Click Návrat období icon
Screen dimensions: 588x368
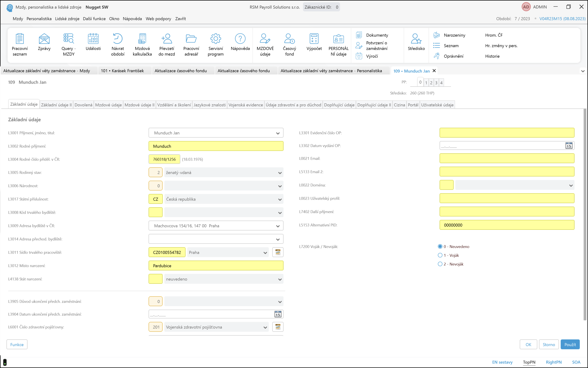click(118, 45)
